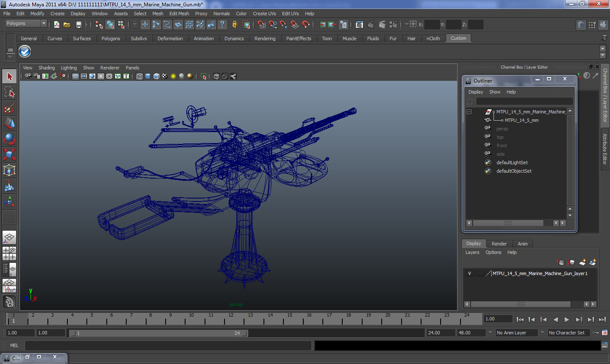Toggle lock current selection padlock
Viewport: 610px width, 364px height.
[x=234, y=25]
